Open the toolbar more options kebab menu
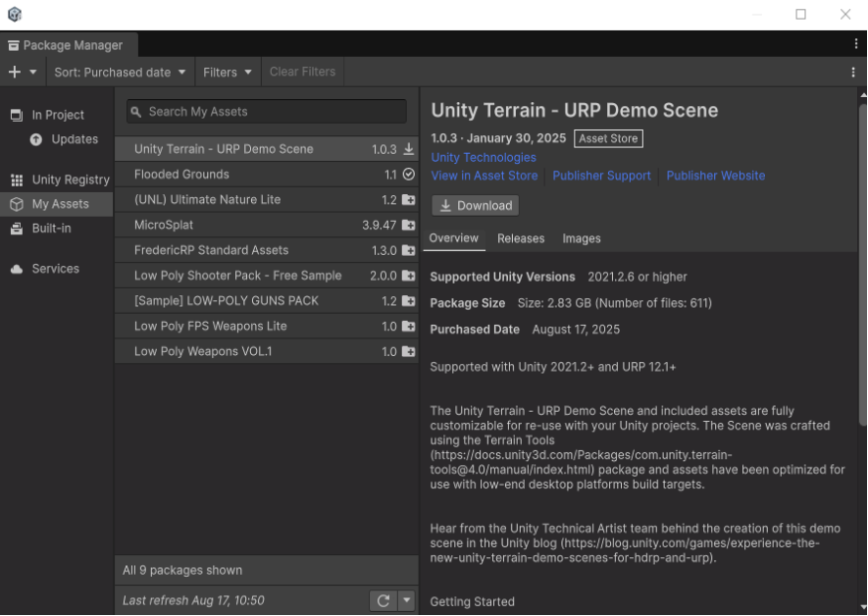The height and width of the screenshot is (616, 868). (x=853, y=72)
